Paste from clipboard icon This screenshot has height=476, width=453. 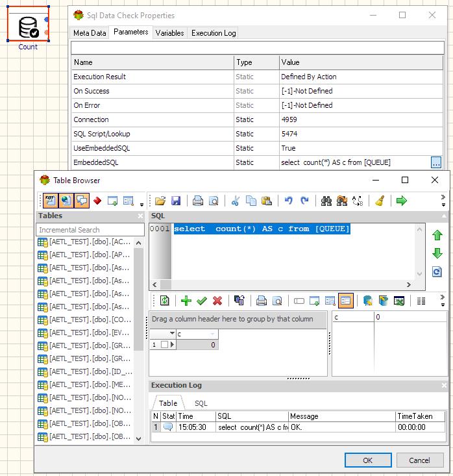267,201
